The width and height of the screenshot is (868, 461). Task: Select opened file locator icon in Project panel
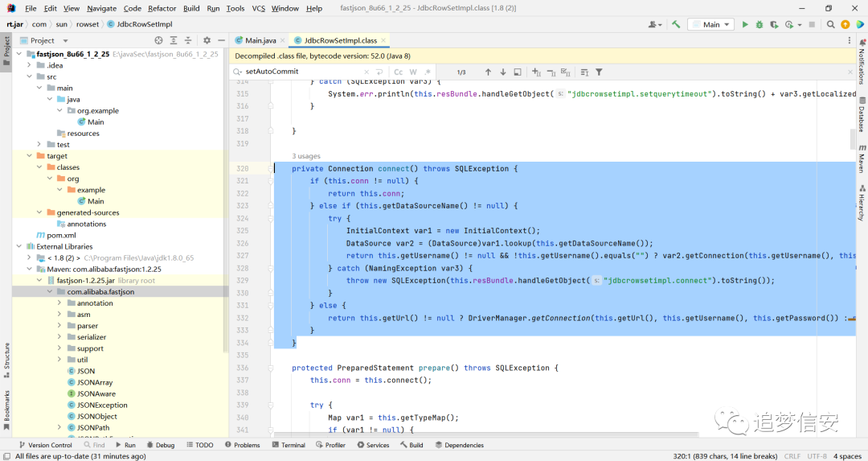pyautogui.click(x=159, y=40)
